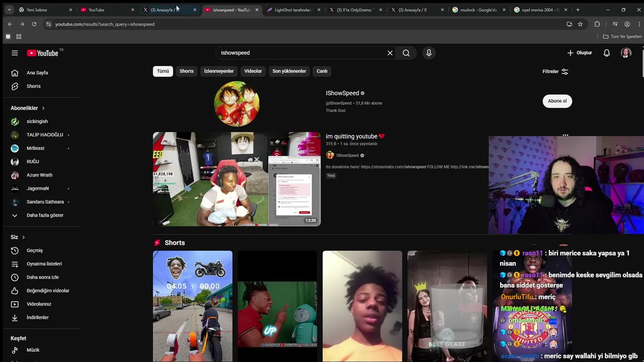Viewport: 644px width, 362px height.
Task: Switch to LightShot tab
Action: (x=293, y=10)
